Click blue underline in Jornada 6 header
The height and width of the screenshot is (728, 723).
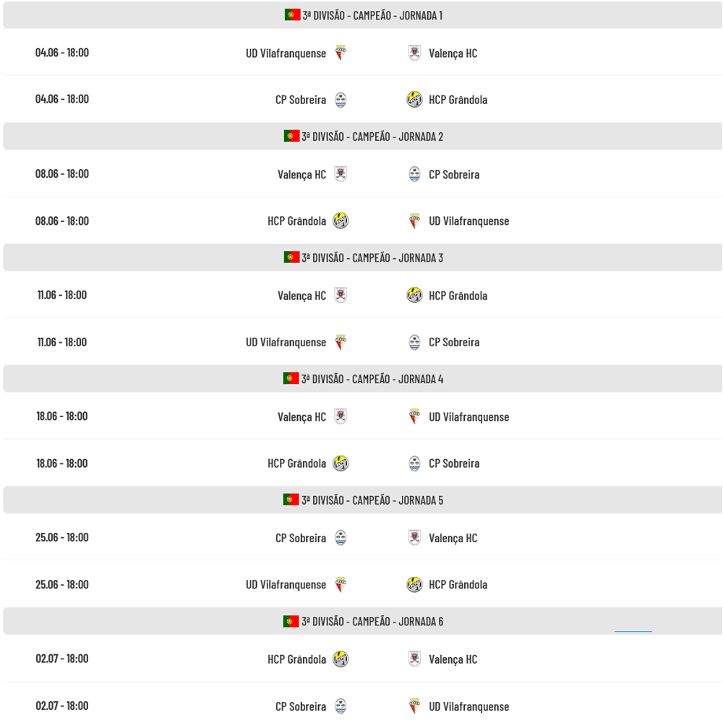click(633, 631)
